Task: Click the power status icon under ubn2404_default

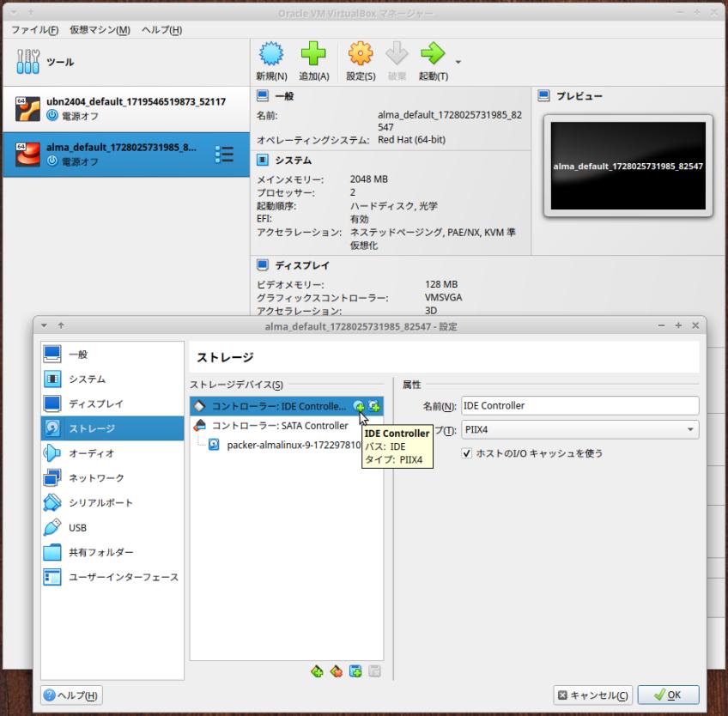Action: pos(52,115)
